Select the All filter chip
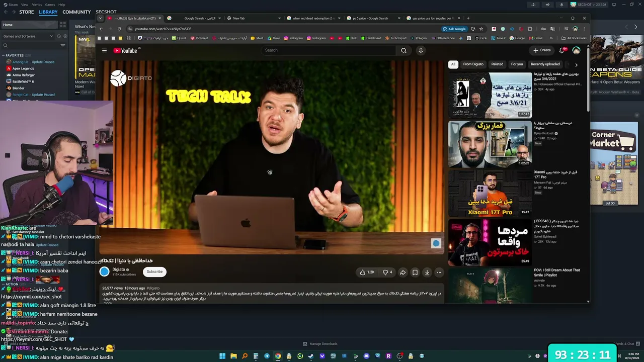 click(453, 64)
